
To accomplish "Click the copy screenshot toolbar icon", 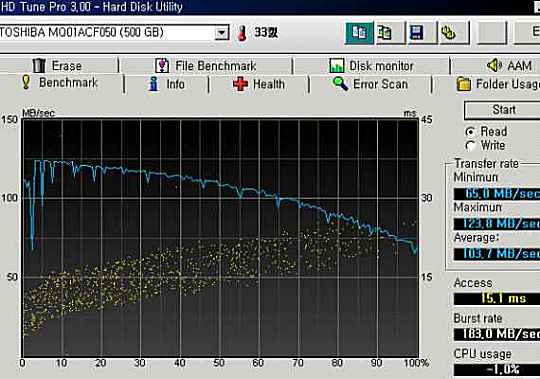I will 385,33.
